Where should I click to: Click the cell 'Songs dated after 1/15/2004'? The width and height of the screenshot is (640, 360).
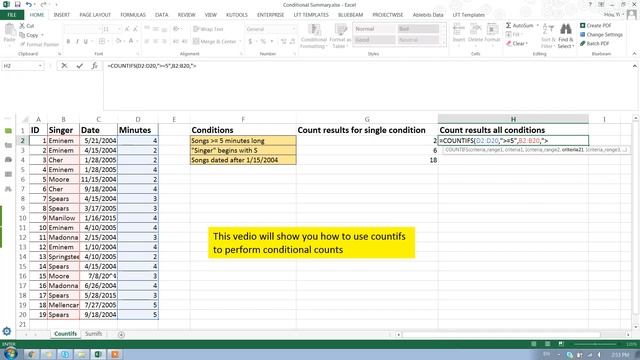pyautogui.click(x=243, y=160)
